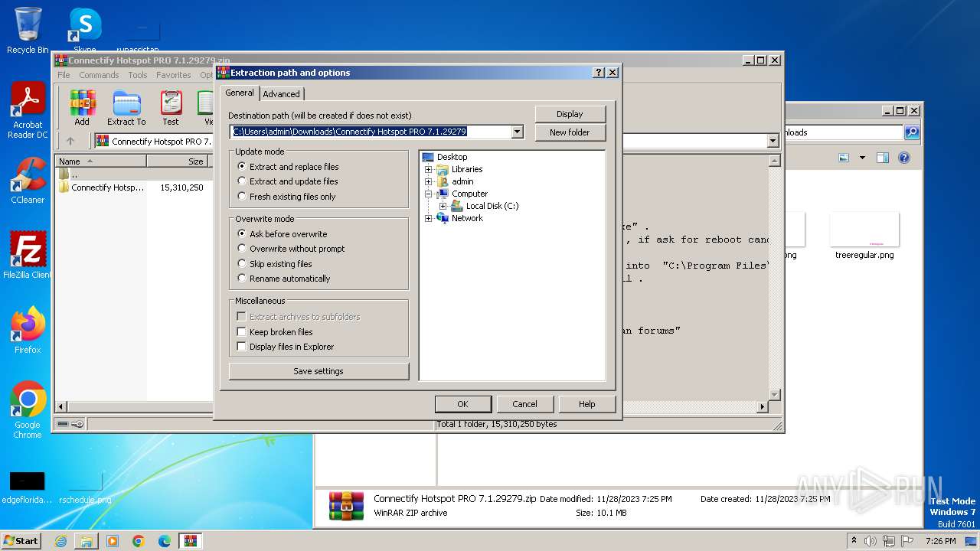The width and height of the screenshot is (980, 551).
Task: Open the FileZilla Client desktop icon
Action: (28, 256)
